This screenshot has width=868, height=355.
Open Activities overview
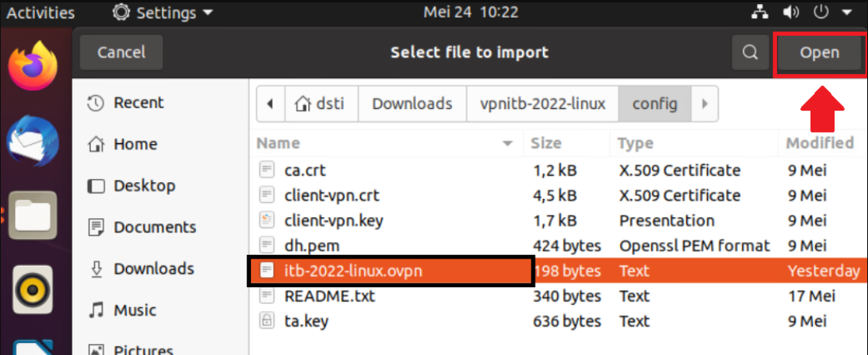[41, 13]
